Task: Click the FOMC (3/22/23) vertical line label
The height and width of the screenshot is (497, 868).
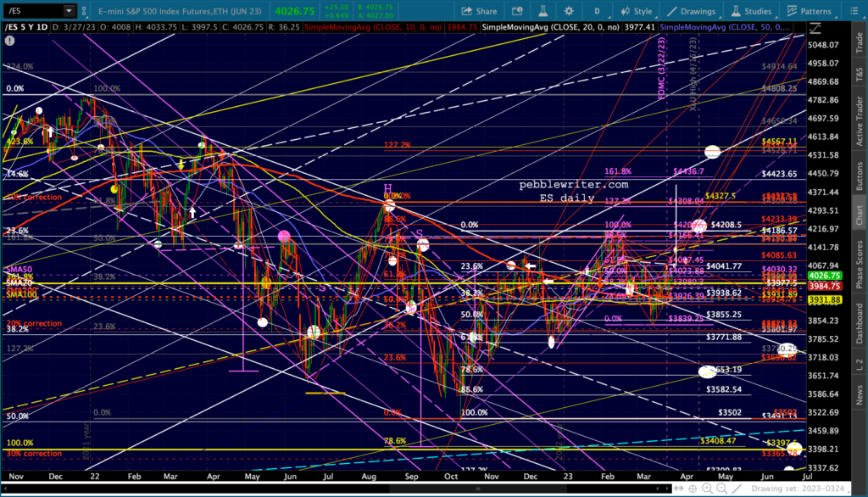Action: [x=661, y=69]
